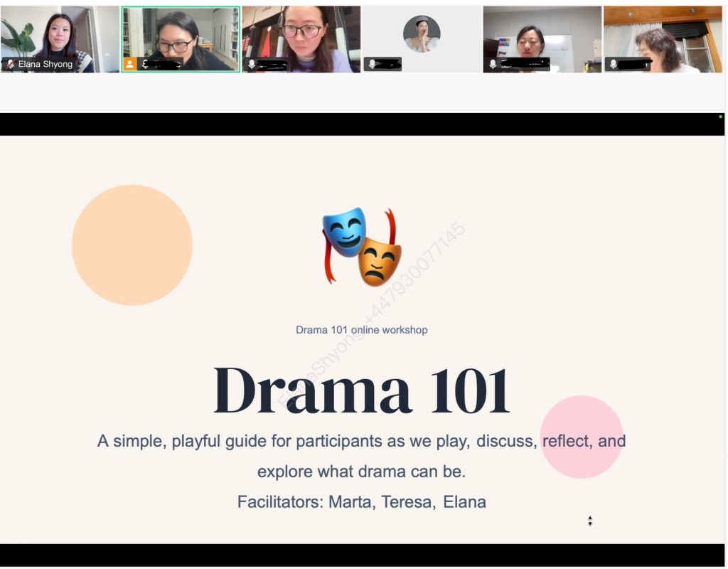Image resolution: width=728 pixels, height=569 pixels.
Task: Click the microphone icon in the purple-sweater participant's tile
Action: (x=252, y=64)
